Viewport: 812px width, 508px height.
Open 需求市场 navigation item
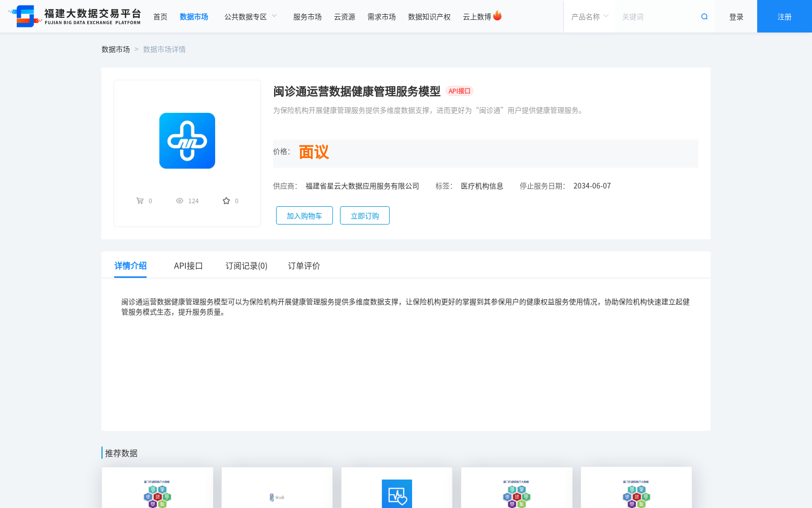point(382,17)
